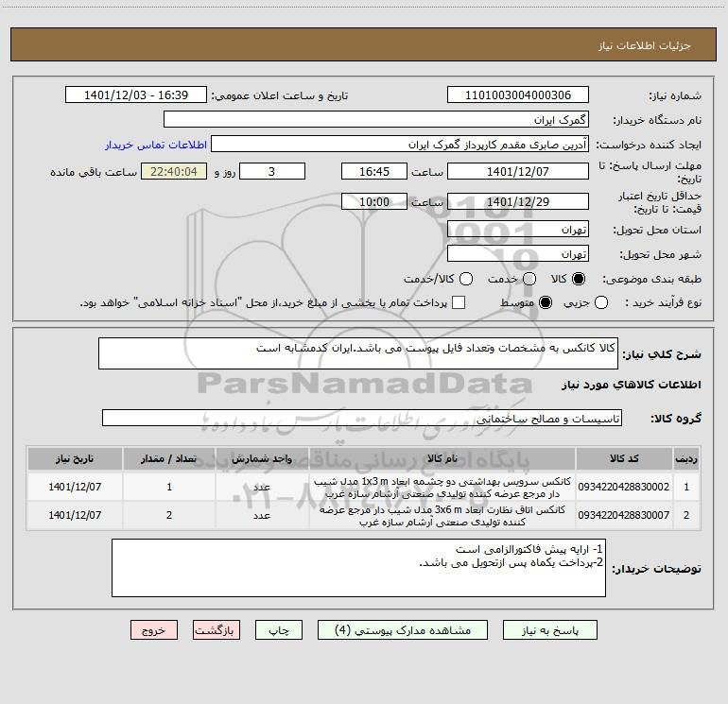Click item code 0934220428830007
The image size is (728, 704).
coord(624,515)
